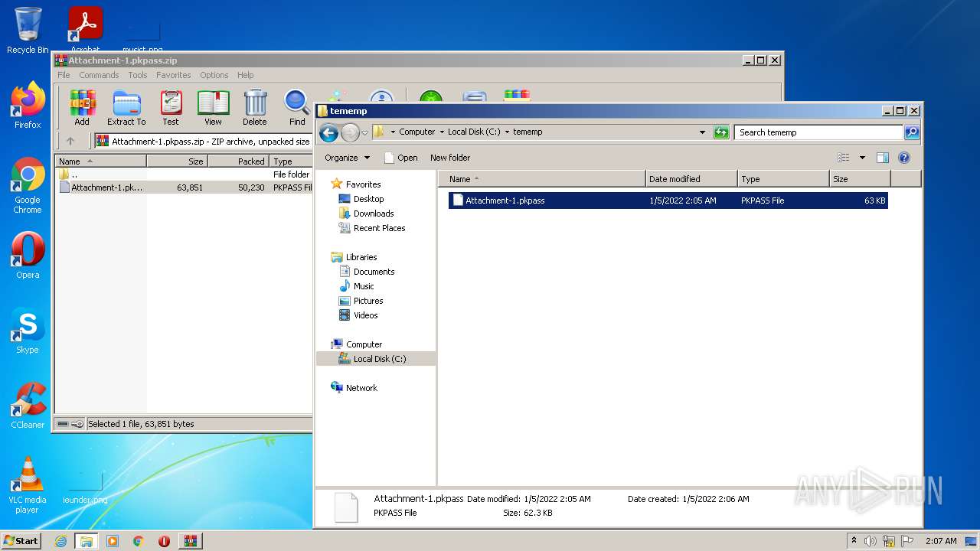The height and width of the screenshot is (551, 980).
Task: Click the Add button in WinRAR toolbar
Action: (82, 108)
